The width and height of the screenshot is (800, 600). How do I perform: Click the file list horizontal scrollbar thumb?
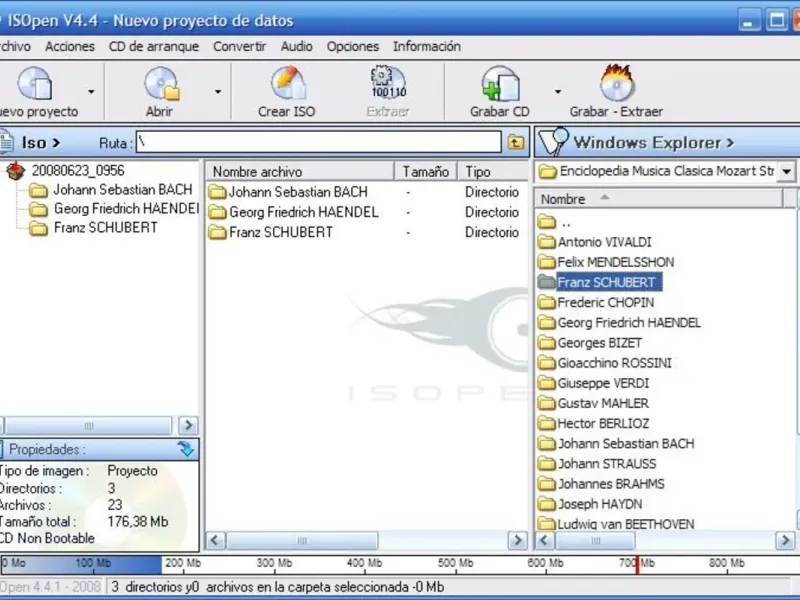pos(302,540)
